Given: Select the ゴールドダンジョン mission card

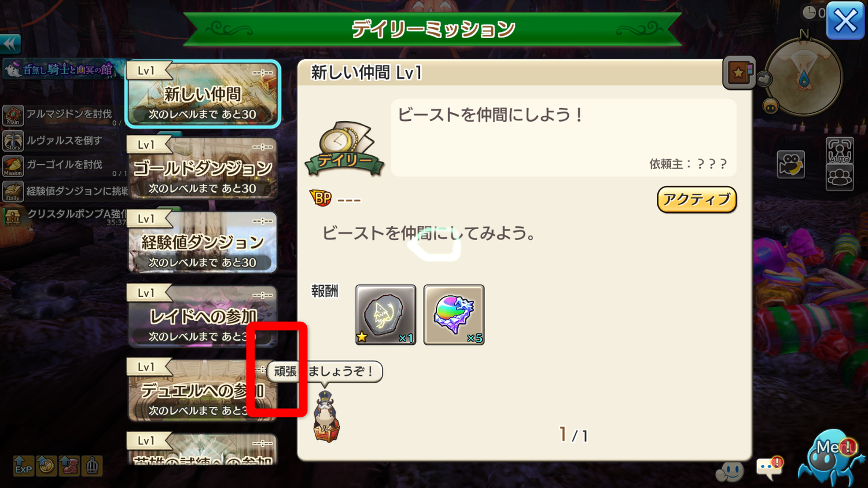Looking at the screenshot, I should tap(203, 168).
